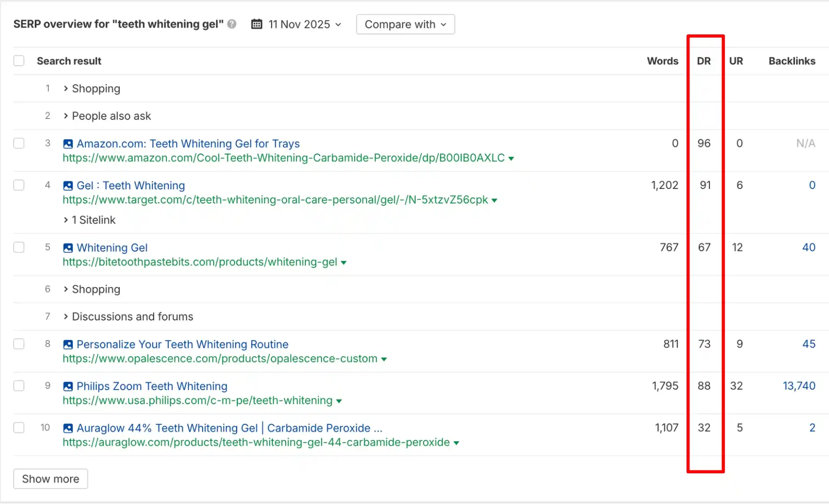Expand the 1 Sitelink under the Target result
Image resolution: width=829 pixels, height=504 pixels.
pyautogui.click(x=90, y=220)
